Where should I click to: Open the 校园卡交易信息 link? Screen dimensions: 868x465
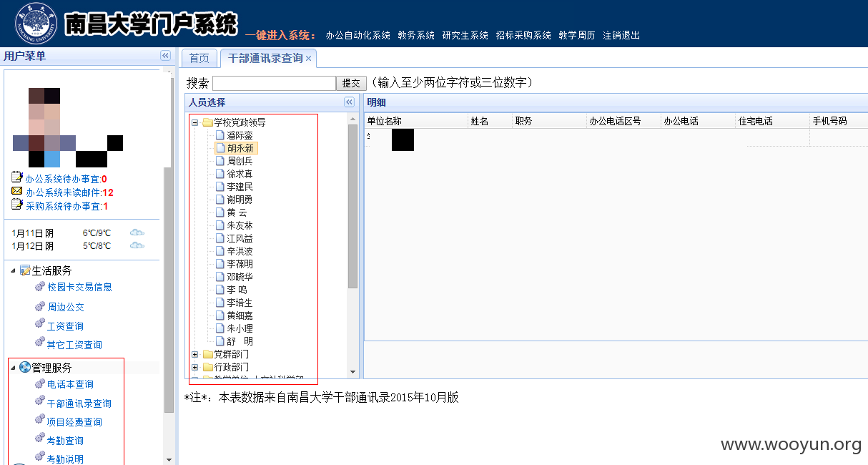coord(79,287)
